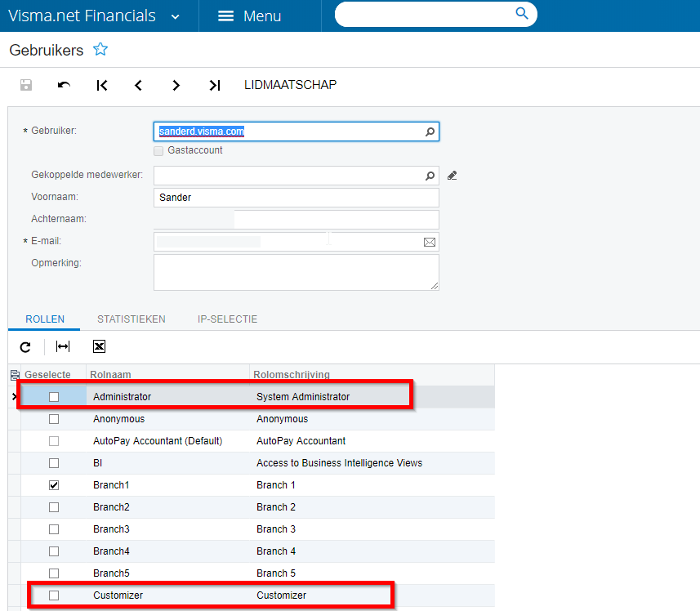Enable the Administrator role checkbox

pyautogui.click(x=54, y=397)
